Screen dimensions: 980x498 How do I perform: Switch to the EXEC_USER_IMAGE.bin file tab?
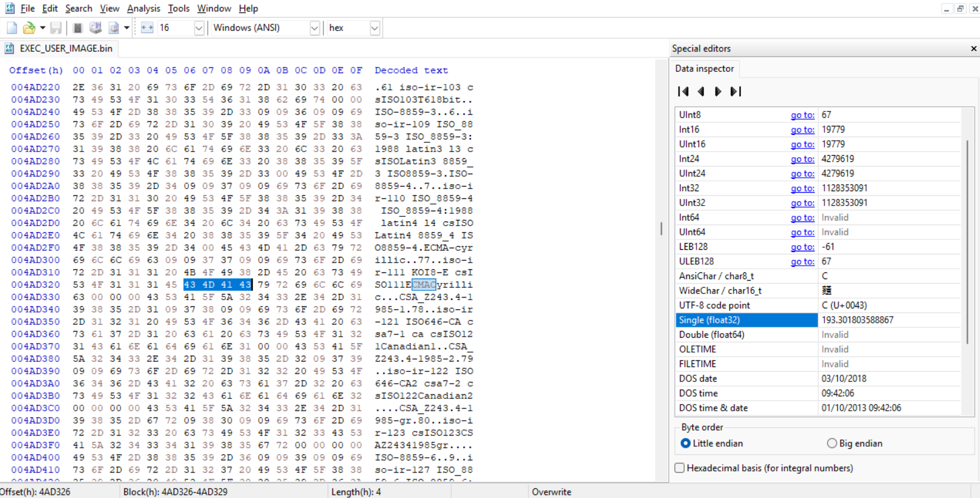[66, 48]
